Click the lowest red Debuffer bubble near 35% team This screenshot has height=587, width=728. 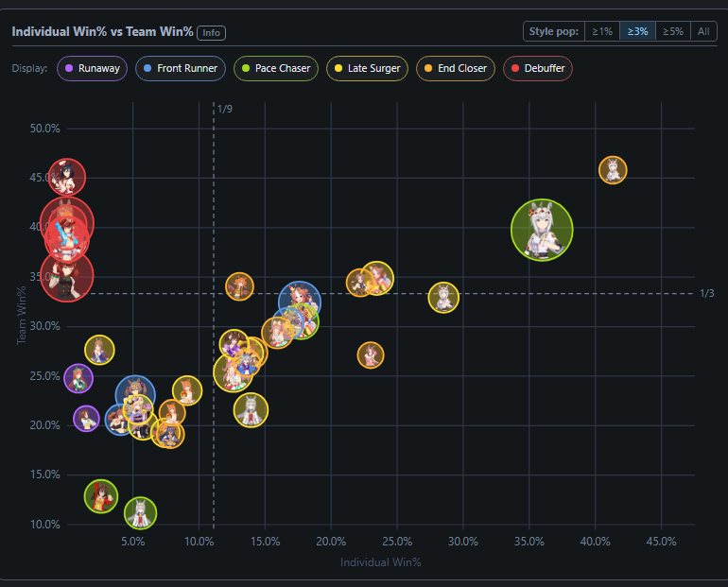(x=67, y=277)
